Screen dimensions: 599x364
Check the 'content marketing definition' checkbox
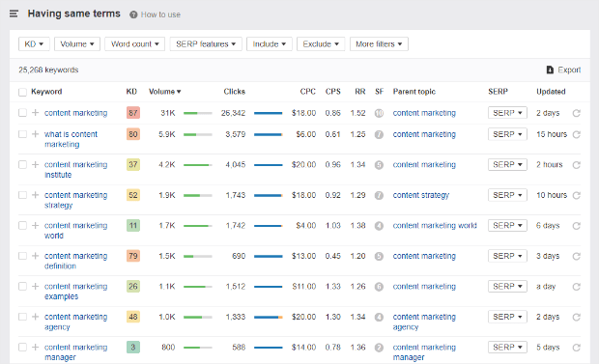click(22, 256)
